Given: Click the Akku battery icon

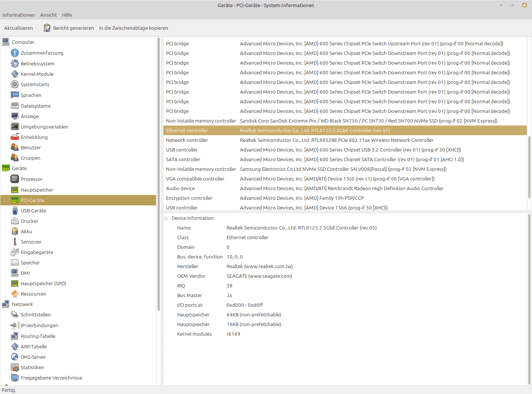Looking at the screenshot, I should tap(15, 231).
